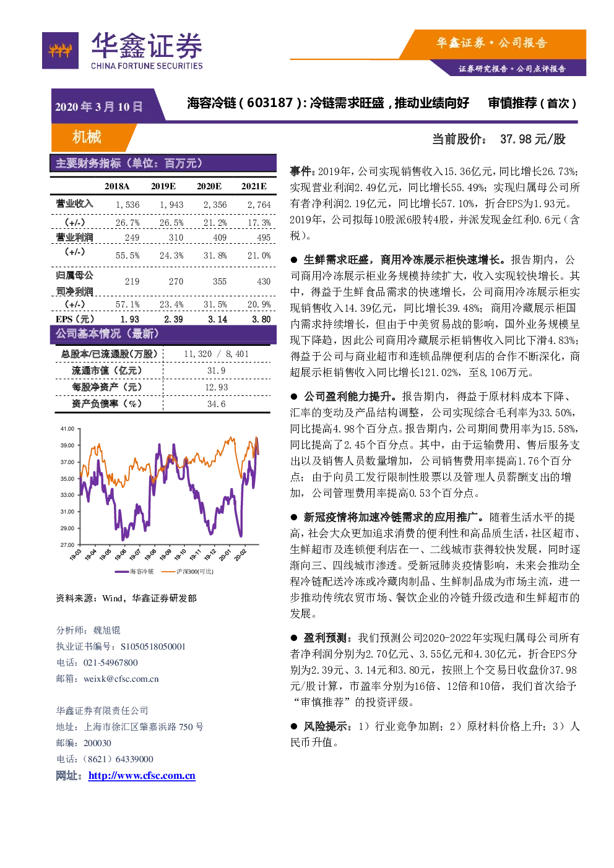Screen dimensions: 614x868
Task: Select phone number (8621) 64339000
Action: pos(118,759)
